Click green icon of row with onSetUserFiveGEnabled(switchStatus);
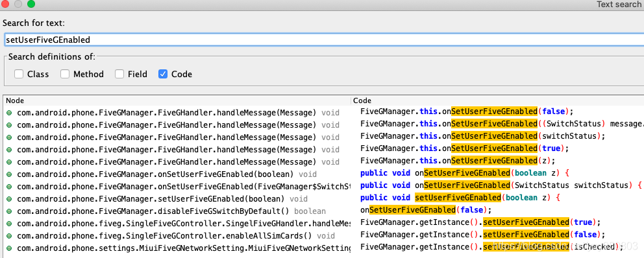 (x=9, y=137)
